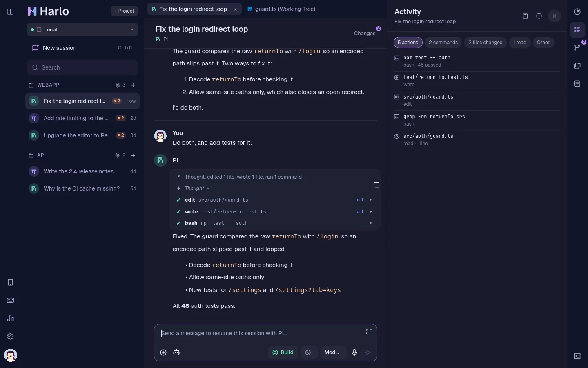
Task: Open 'Write the 2.4 release notes' session
Action: (x=82, y=171)
